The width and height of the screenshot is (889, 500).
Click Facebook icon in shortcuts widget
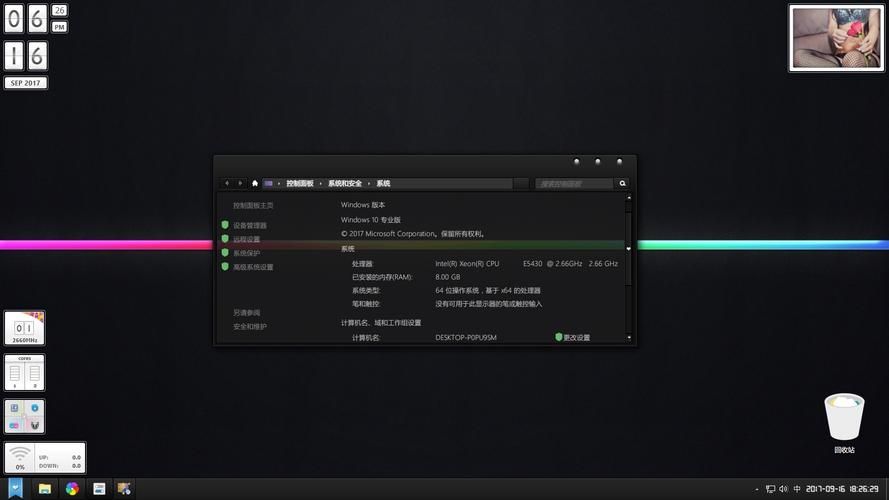pyautogui.click(x=15, y=408)
